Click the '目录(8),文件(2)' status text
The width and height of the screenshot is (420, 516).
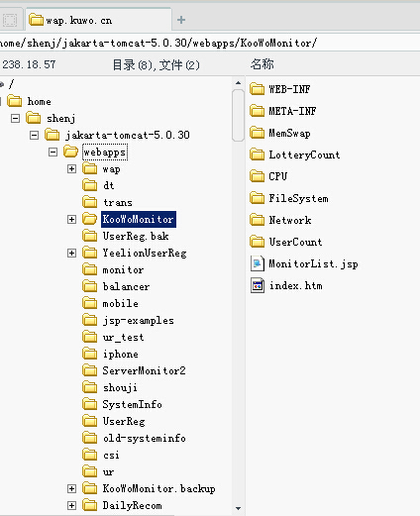point(157,65)
